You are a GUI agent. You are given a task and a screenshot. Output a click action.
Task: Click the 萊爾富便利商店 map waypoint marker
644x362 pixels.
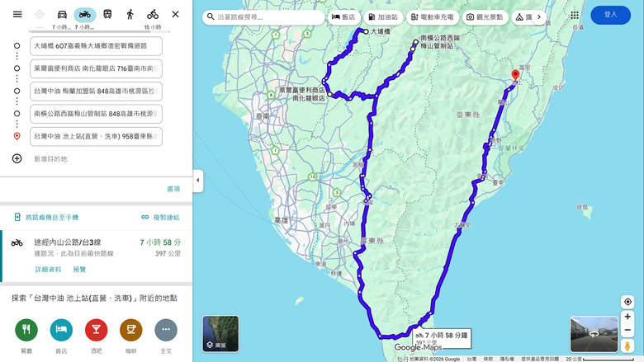329,94
